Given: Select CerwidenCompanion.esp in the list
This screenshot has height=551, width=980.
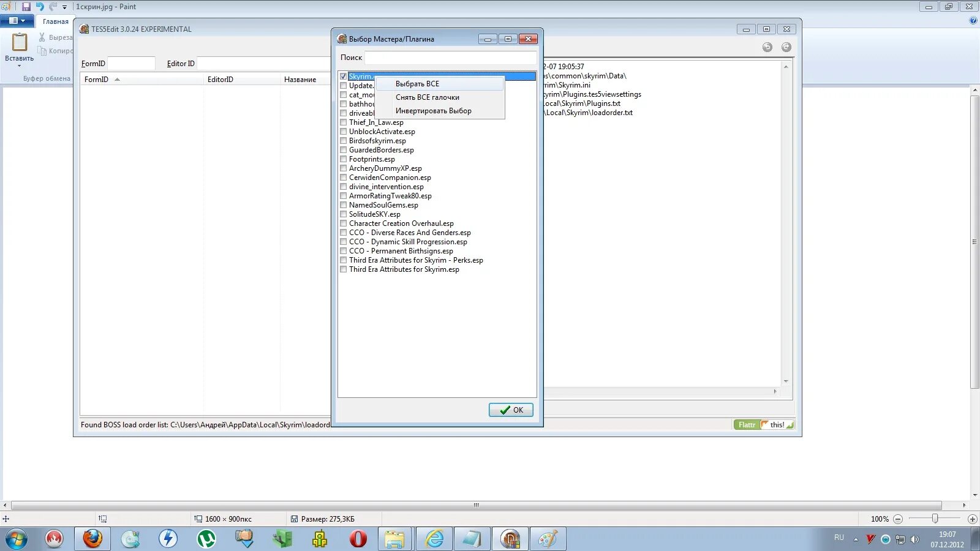Looking at the screenshot, I should 390,178.
